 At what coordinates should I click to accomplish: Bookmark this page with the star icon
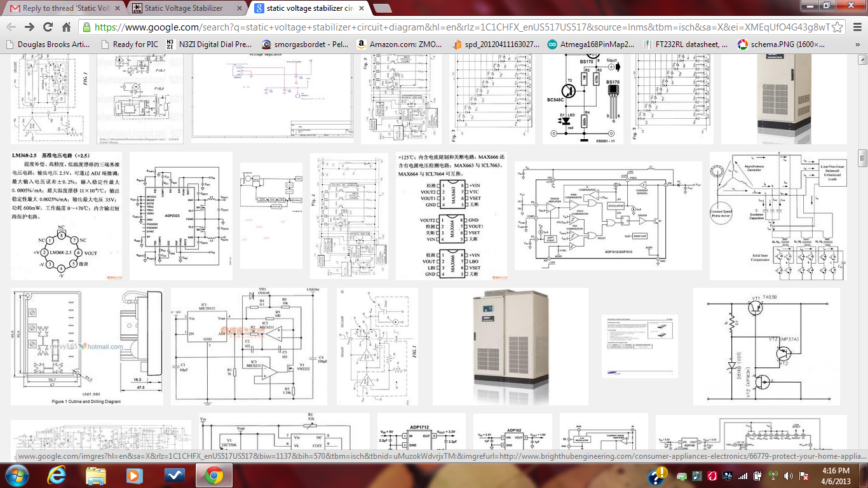(838, 27)
